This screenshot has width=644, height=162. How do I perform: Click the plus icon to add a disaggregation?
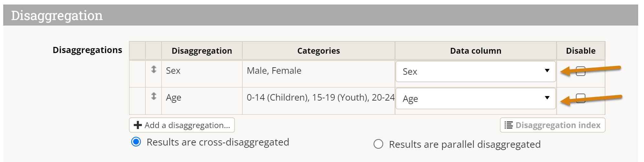coord(138,125)
